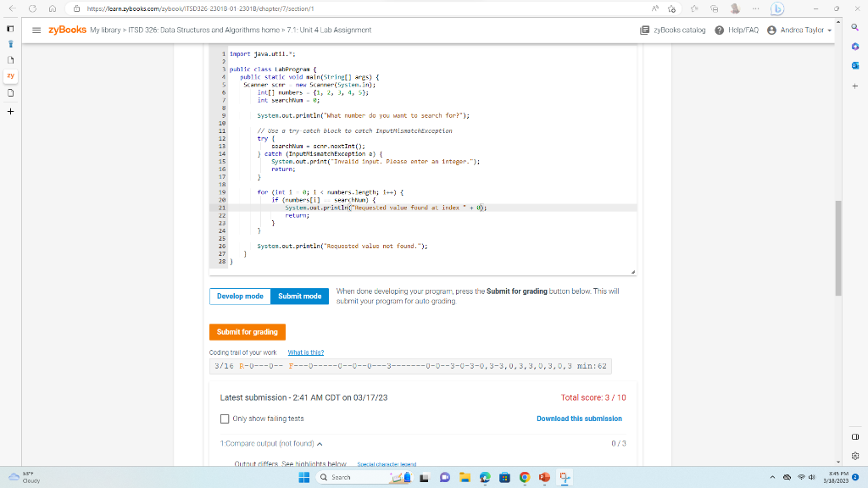Open the settings gear at the sidebar bottom

856,457
